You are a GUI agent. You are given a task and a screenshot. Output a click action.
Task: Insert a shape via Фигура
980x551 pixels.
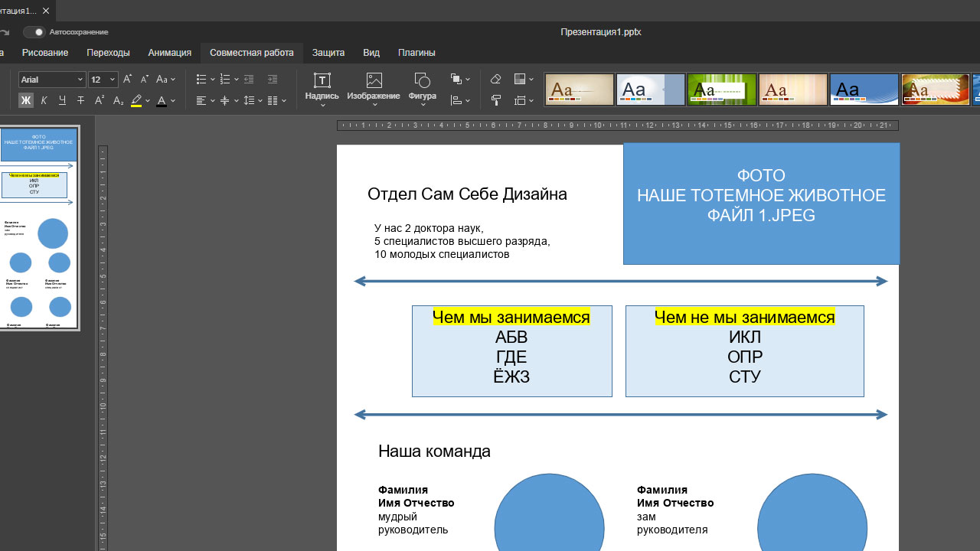coord(422,86)
